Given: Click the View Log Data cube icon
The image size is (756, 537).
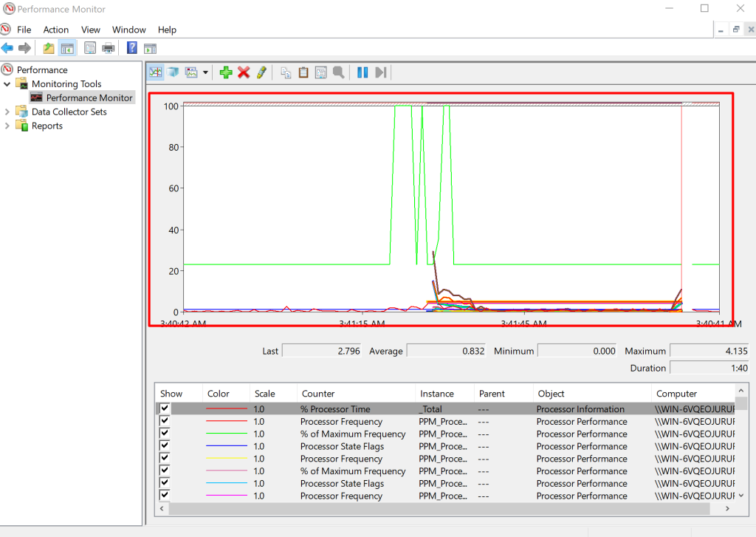Looking at the screenshot, I should 173,72.
